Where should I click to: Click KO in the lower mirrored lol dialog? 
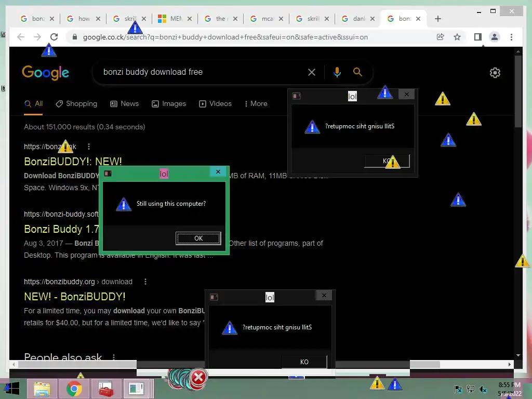pos(304,362)
